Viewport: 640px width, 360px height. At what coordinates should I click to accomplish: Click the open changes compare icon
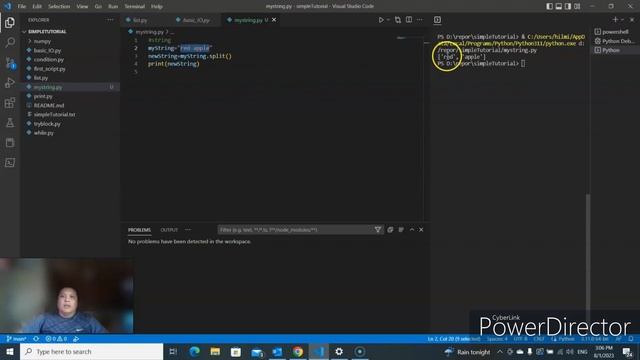398,20
